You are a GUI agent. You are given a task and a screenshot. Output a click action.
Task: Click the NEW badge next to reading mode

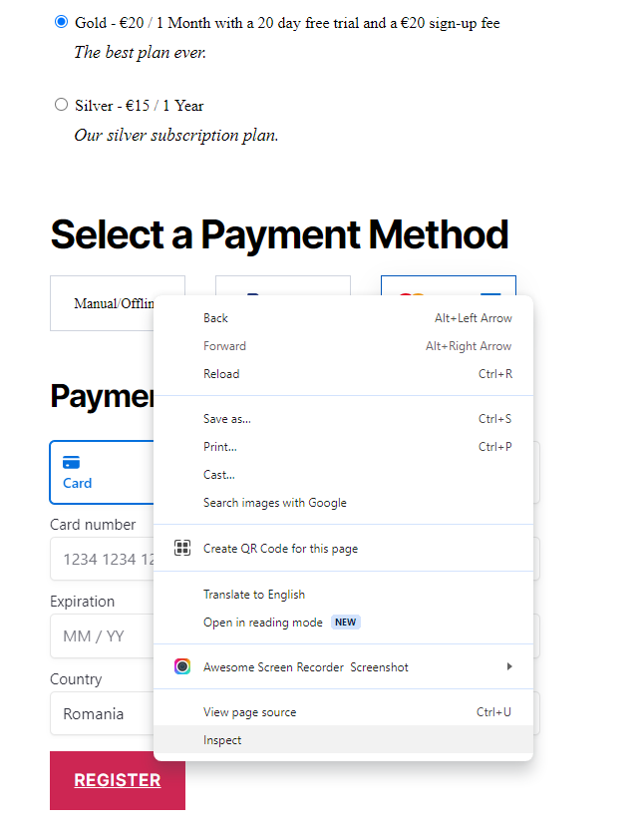345,622
